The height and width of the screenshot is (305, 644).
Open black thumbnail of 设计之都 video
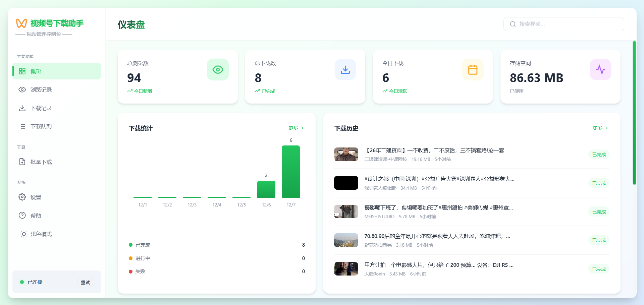(x=346, y=183)
